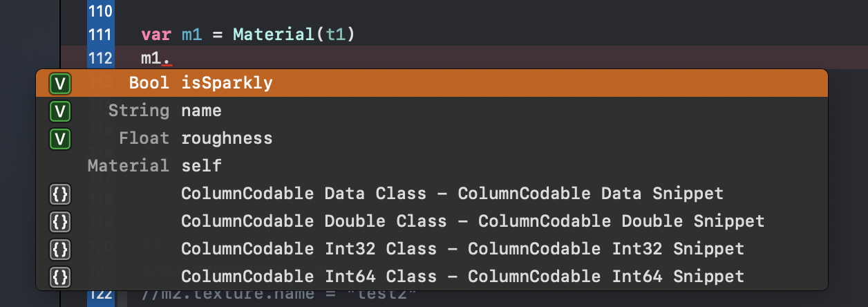This screenshot has width=868, height=307.
Task: Click the braces icon for Double snippet
Action: [x=61, y=222]
